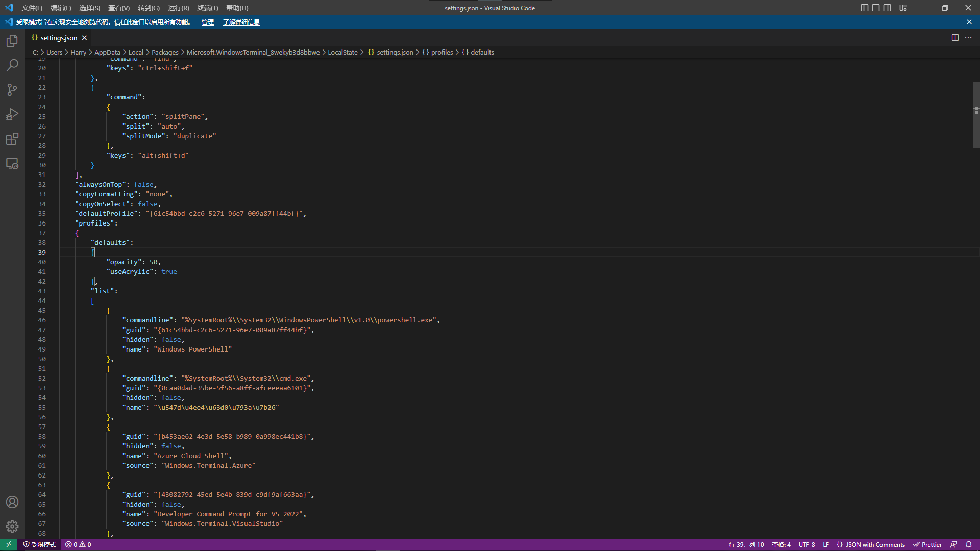This screenshot has height=551, width=980.
Task: Toggle the primary side bar layout button
Action: [864, 8]
